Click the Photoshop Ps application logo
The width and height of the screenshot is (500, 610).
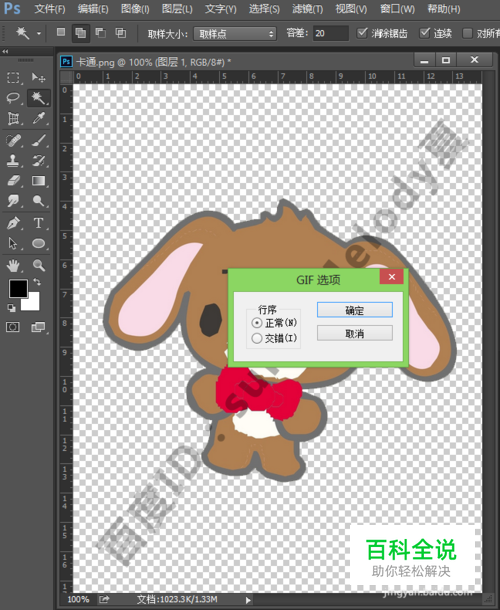[12, 8]
